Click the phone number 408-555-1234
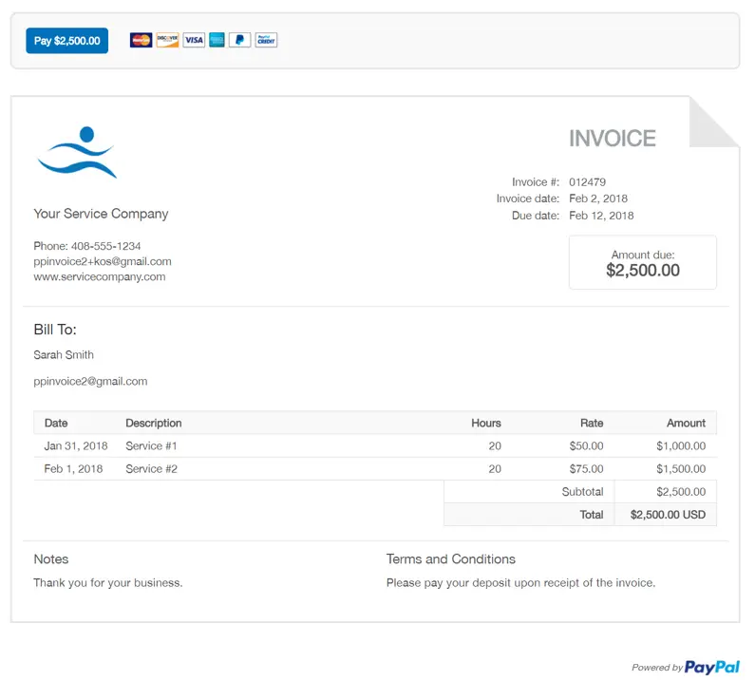755x700 pixels. tap(106, 246)
